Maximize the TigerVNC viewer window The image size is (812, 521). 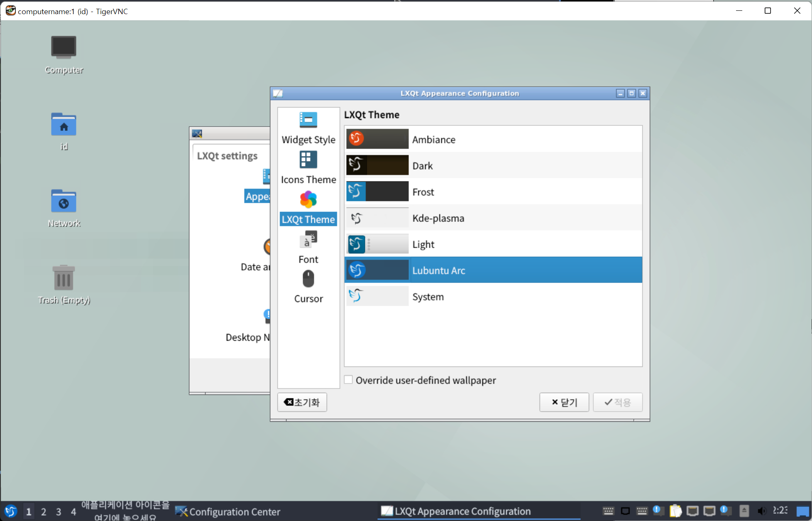pyautogui.click(x=768, y=11)
